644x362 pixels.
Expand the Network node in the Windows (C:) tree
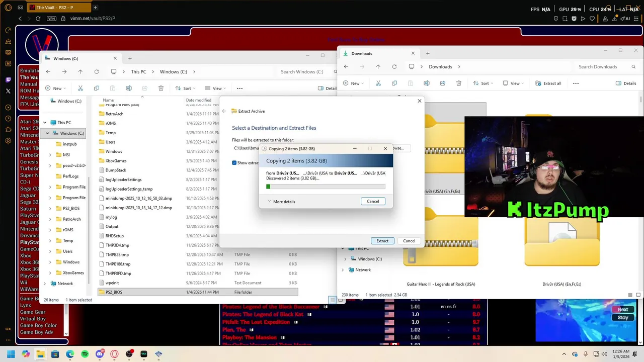(x=45, y=284)
